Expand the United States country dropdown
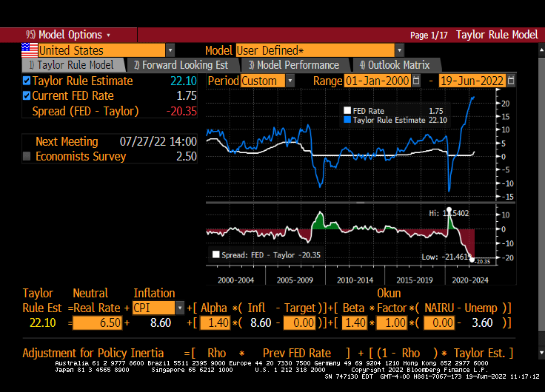 pyautogui.click(x=170, y=50)
